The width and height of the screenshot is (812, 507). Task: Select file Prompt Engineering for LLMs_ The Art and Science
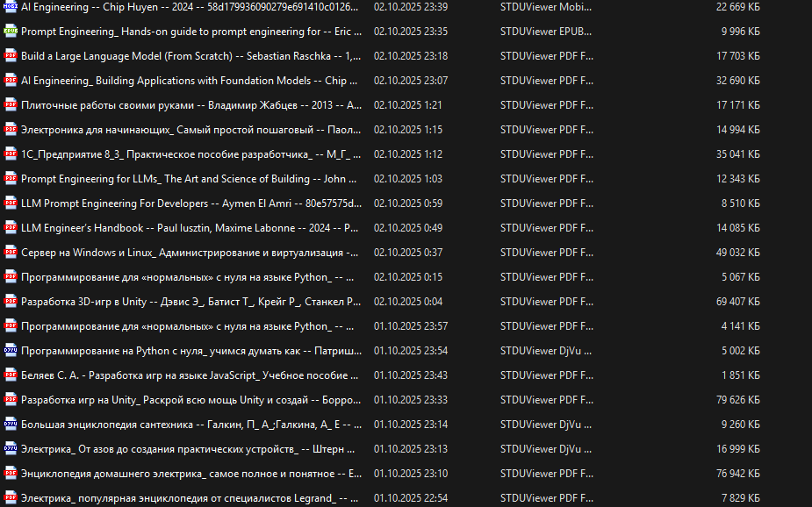point(189,178)
